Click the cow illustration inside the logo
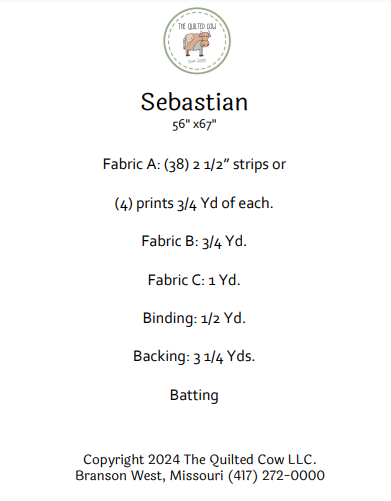391x501 pixels. click(x=197, y=43)
